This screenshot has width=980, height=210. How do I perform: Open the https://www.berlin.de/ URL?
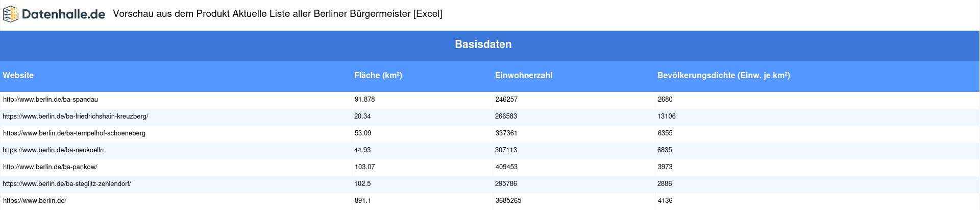point(35,201)
